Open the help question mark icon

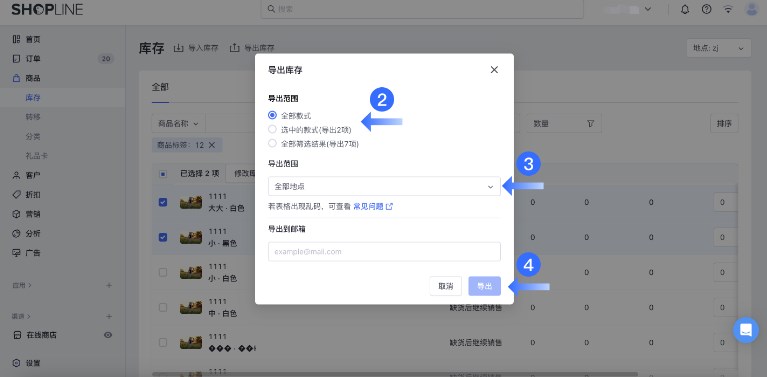click(706, 9)
